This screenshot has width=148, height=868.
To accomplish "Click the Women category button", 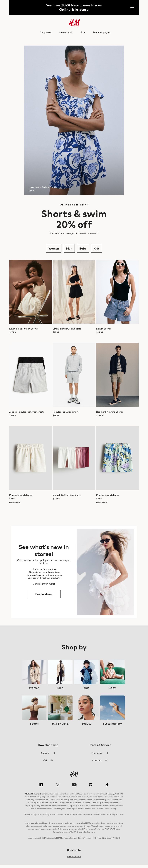I will 54,248.
